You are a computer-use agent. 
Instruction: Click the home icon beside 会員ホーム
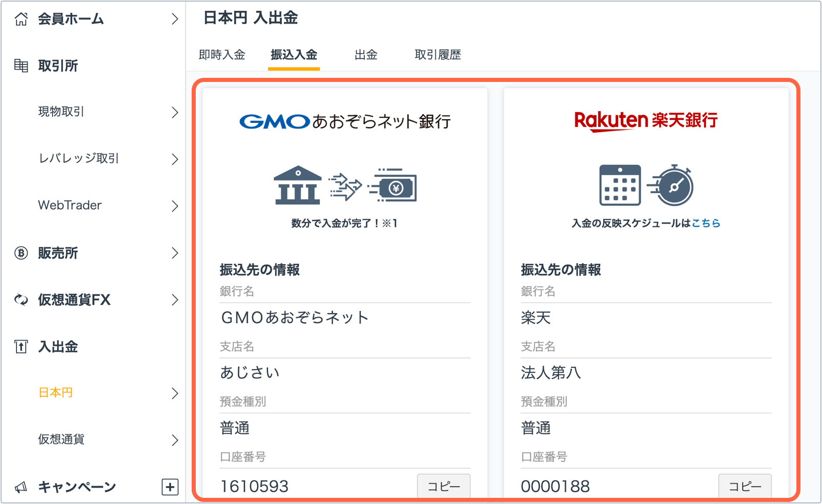[x=21, y=19]
